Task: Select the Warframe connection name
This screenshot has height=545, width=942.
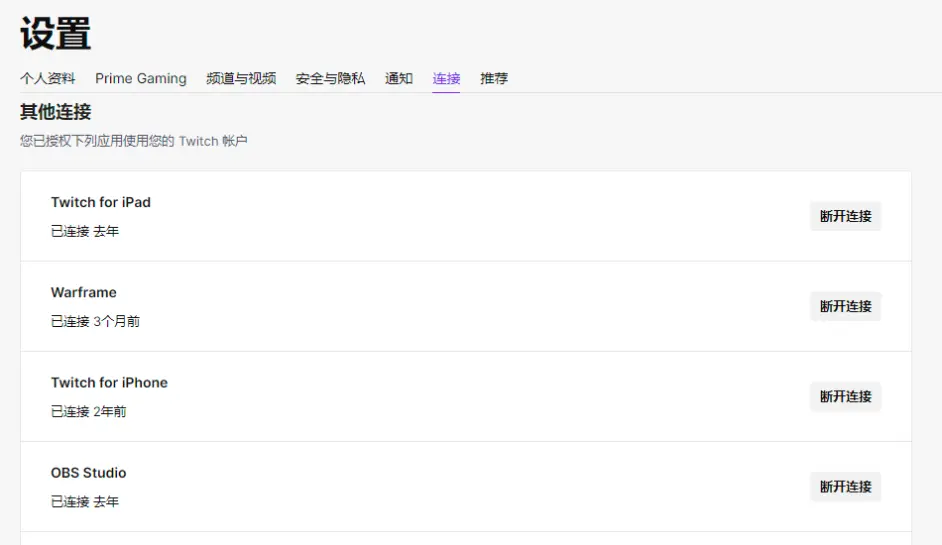Action: [x=84, y=292]
